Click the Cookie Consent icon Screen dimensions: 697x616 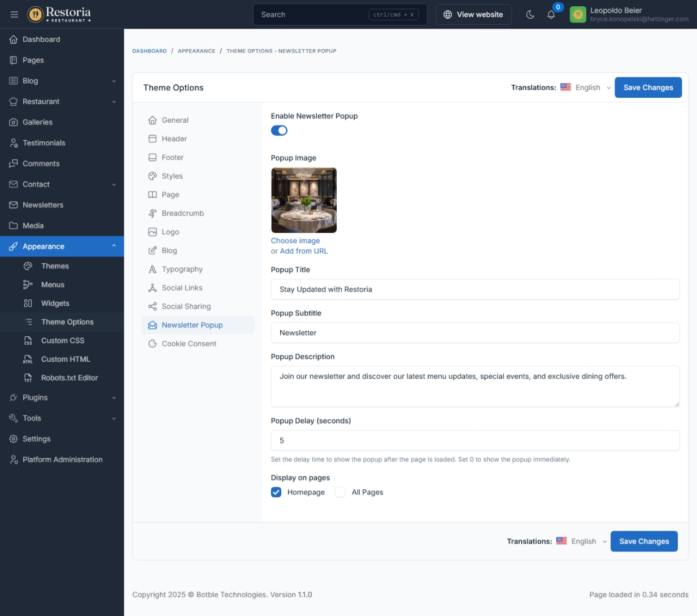(153, 344)
